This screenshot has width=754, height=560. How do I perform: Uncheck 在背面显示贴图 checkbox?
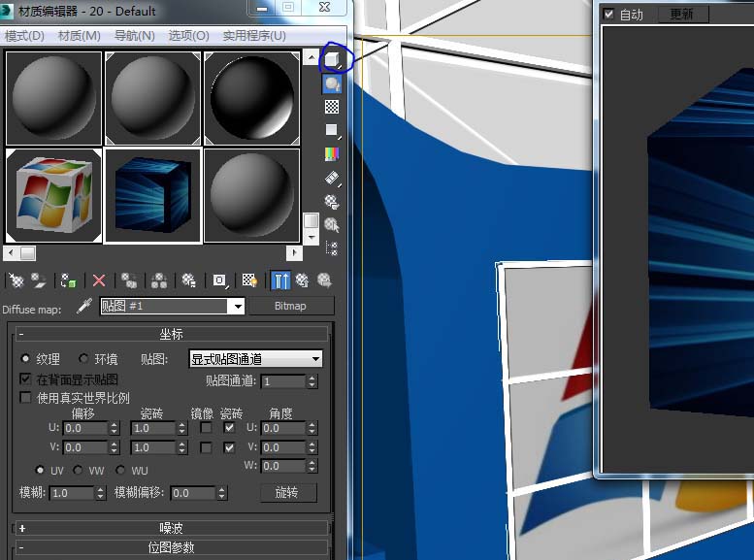click(x=26, y=379)
